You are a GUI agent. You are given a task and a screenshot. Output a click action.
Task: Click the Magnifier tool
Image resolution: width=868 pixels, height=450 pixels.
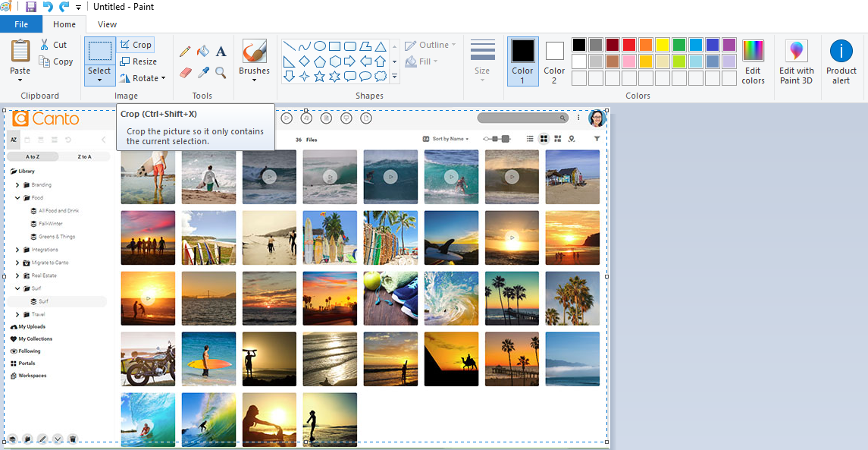pos(221,73)
